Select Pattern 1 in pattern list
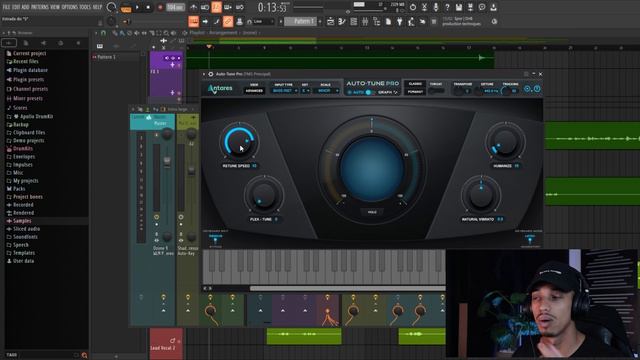 [106, 57]
